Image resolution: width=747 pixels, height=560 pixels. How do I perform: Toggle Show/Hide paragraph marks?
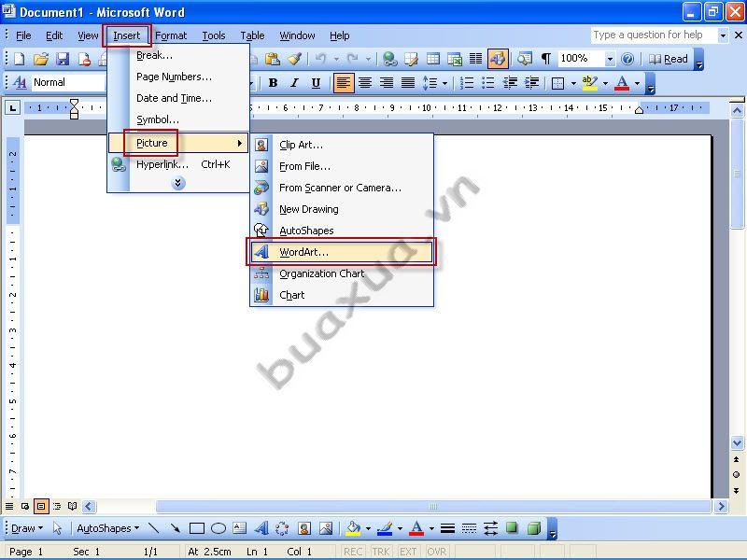[x=546, y=59]
